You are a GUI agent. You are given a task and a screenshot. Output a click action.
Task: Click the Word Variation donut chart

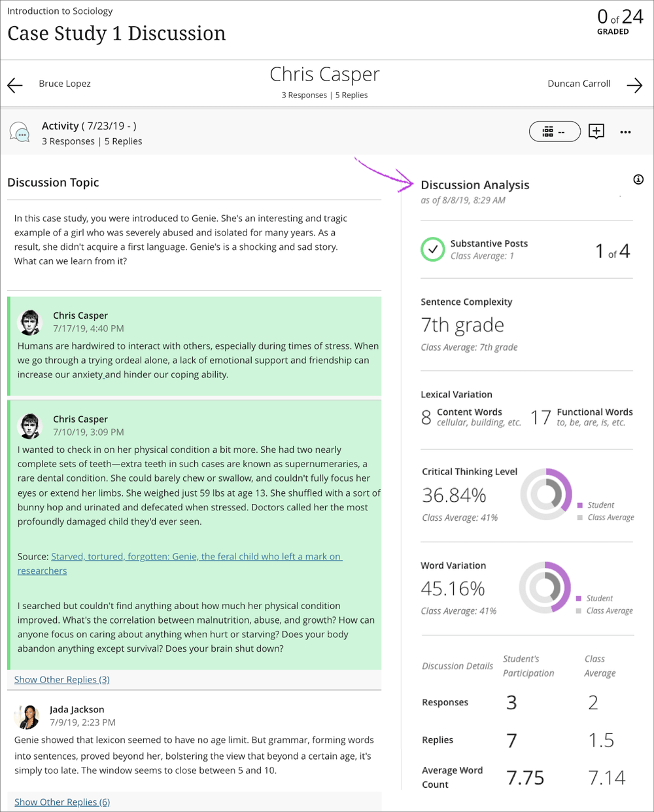(545, 587)
